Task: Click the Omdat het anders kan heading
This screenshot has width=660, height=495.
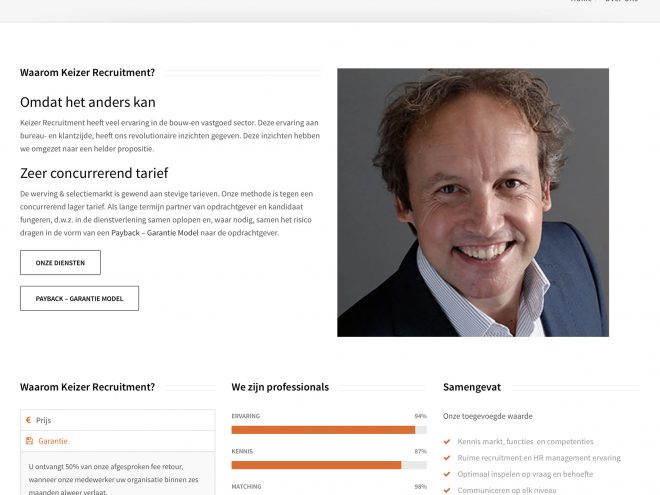Action: [x=88, y=102]
